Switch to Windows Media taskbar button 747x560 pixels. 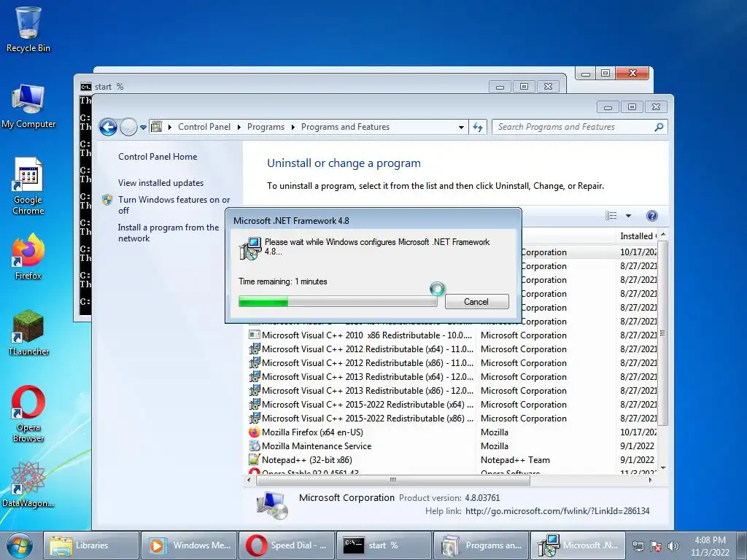(189, 545)
